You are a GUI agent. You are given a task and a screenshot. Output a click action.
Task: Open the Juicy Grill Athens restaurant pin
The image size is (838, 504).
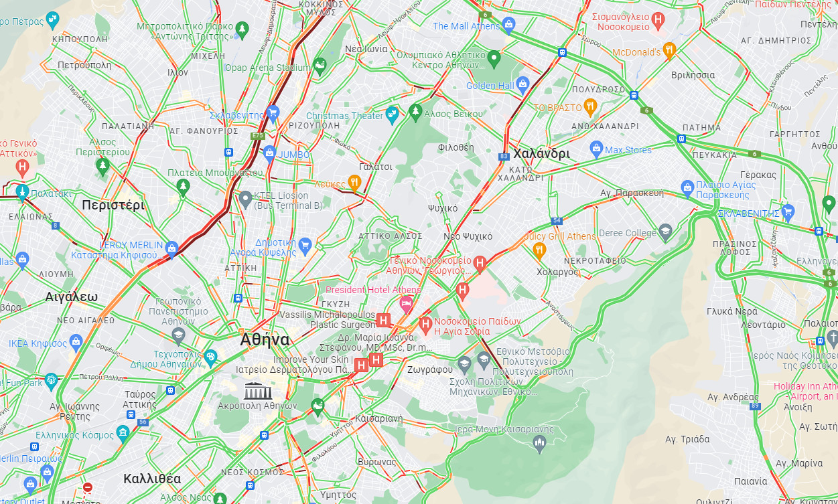(x=539, y=251)
